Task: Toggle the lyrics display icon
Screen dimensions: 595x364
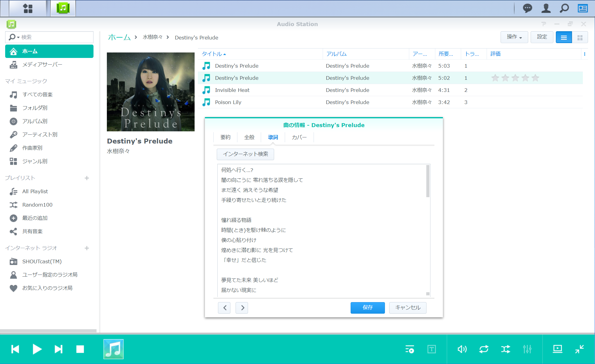Action: 431,349
